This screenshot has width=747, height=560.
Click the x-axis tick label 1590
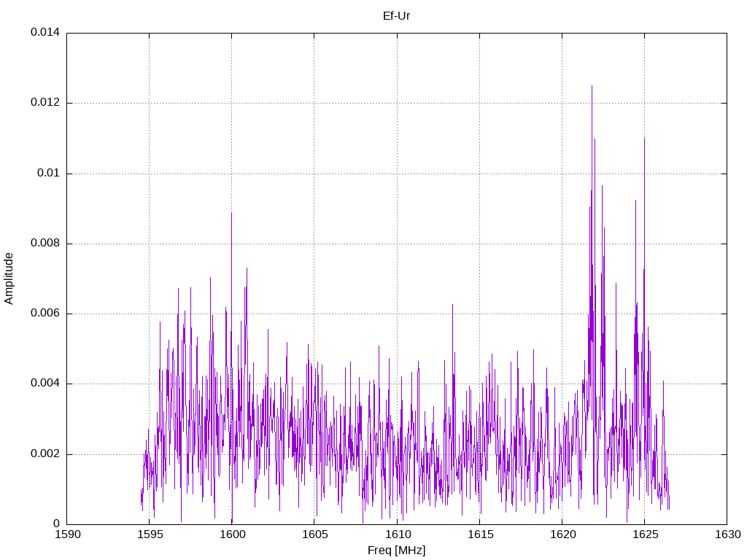tap(68, 534)
